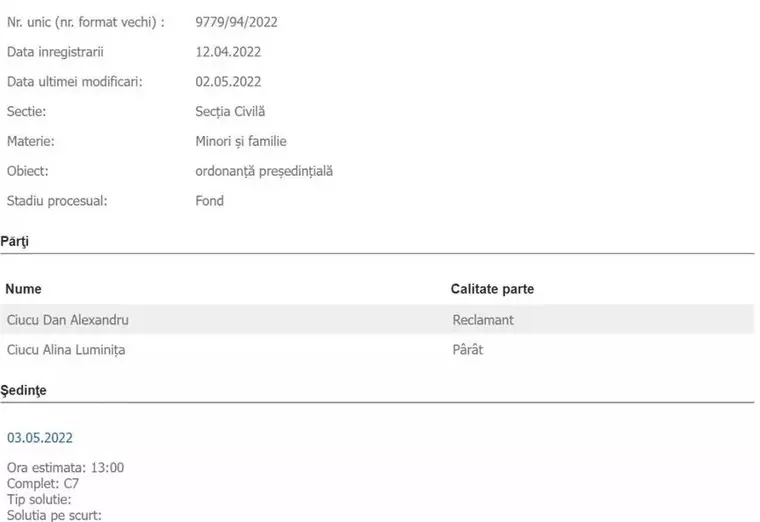This screenshot has width=760, height=522.
Task: Click the Reclamant party role cell
Action: [x=483, y=320]
